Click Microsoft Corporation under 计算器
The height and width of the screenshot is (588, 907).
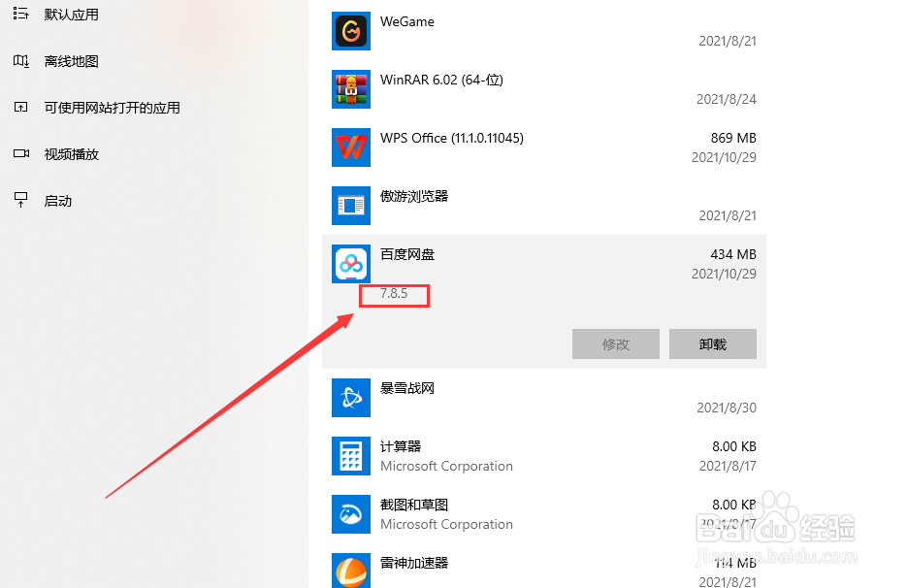click(446, 466)
